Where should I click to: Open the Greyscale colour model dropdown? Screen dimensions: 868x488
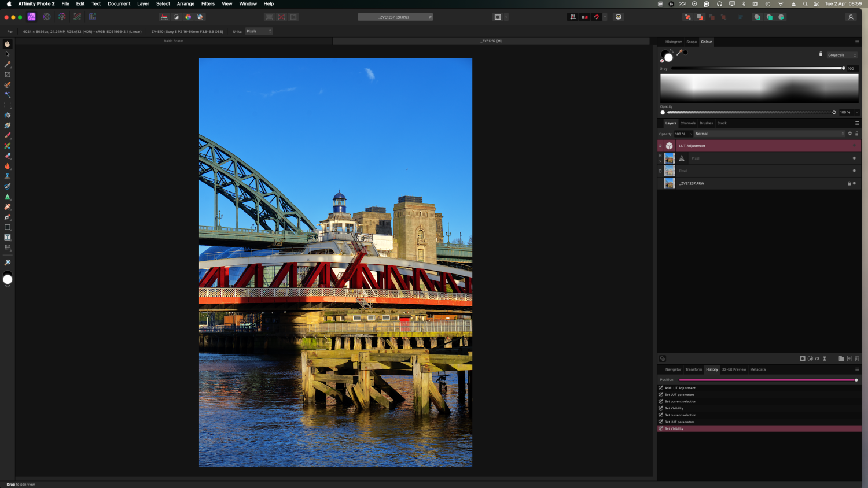point(841,55)
